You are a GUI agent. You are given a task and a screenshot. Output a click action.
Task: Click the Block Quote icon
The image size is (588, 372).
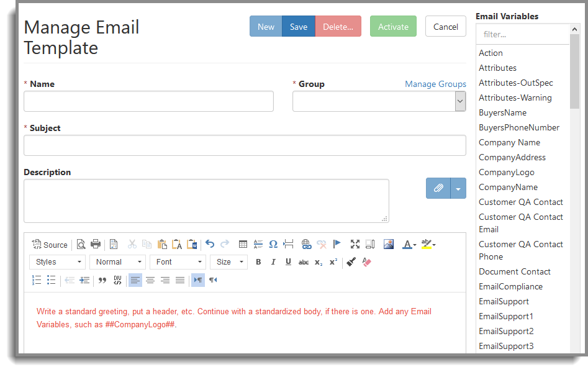coord(102,279)
